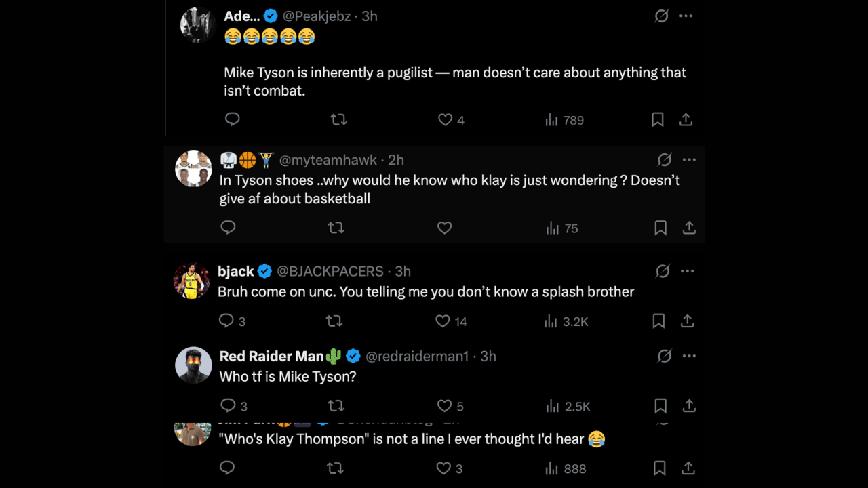Mute the conversation from @BJACKPACERS
This screenshot has width=868, height=488.
pyautogui.click(x=663, y=270)
